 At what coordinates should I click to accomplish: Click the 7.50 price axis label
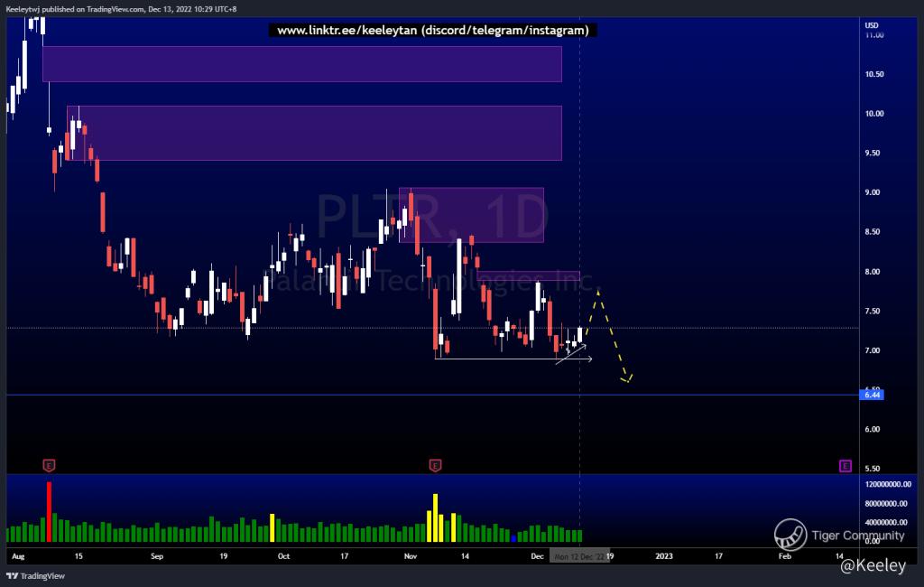(873, 311)
